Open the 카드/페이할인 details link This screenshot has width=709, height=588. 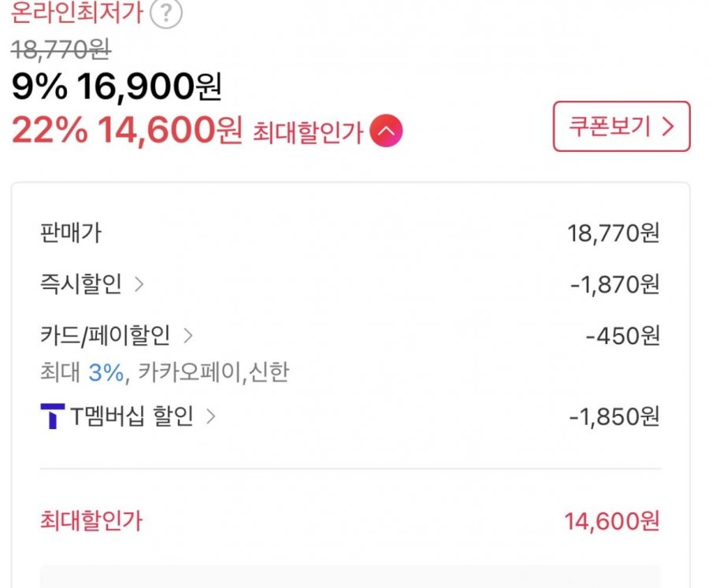point(105,336)
